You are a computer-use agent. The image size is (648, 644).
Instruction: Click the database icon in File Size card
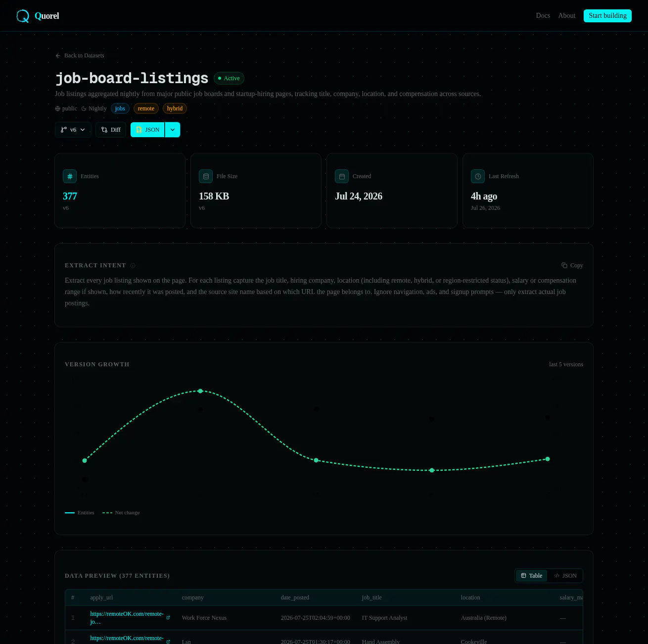(x=206, y=176)
